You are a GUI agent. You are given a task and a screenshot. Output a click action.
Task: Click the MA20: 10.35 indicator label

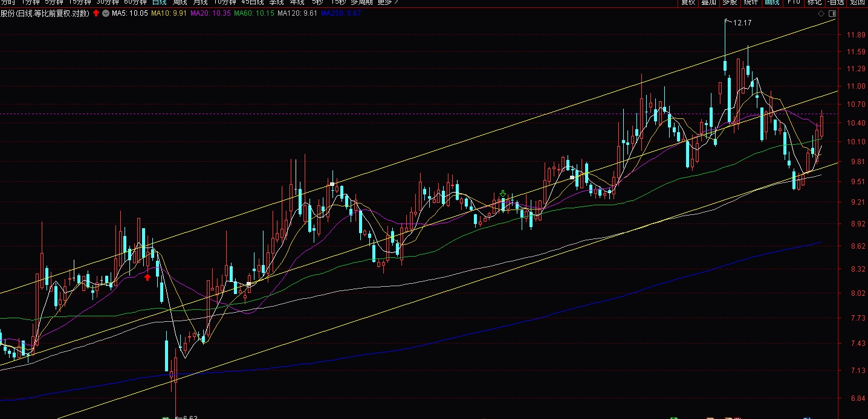point(210,13)
